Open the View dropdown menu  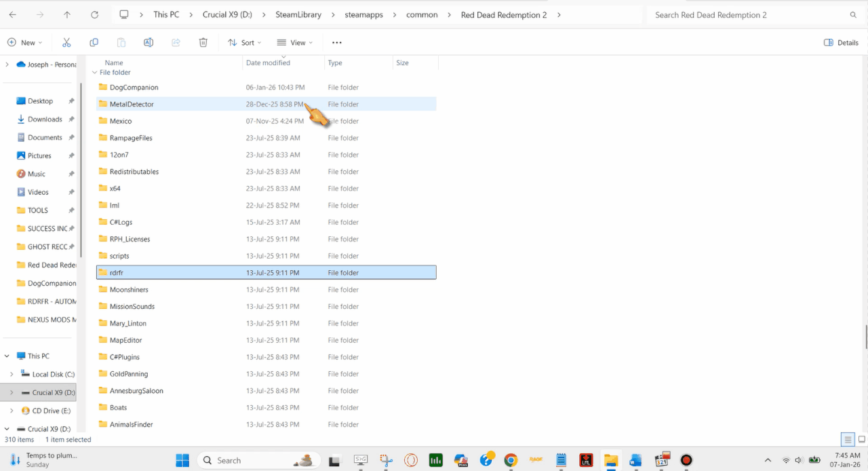pos(295,42)
